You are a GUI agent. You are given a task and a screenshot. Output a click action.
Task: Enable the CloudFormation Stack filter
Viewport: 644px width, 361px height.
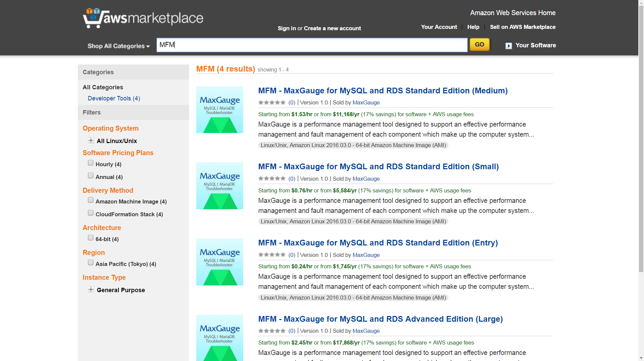91,213
